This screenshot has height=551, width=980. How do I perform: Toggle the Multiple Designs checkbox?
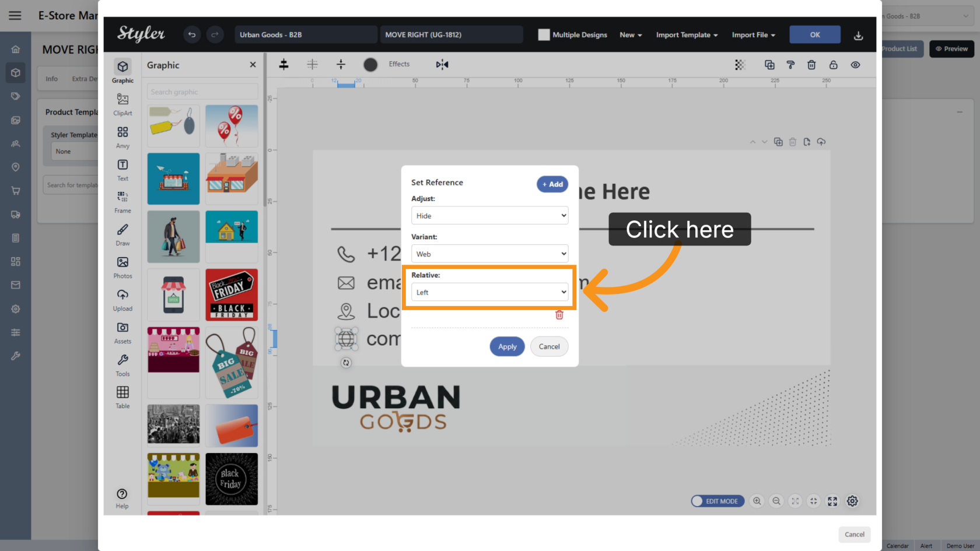coord(544,35)
